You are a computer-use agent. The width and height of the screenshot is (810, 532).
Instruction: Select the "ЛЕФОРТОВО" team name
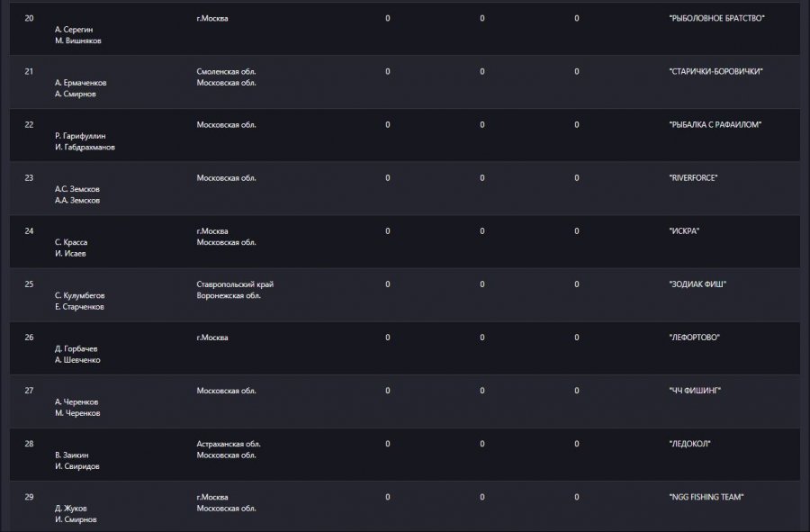click(694, 338)
